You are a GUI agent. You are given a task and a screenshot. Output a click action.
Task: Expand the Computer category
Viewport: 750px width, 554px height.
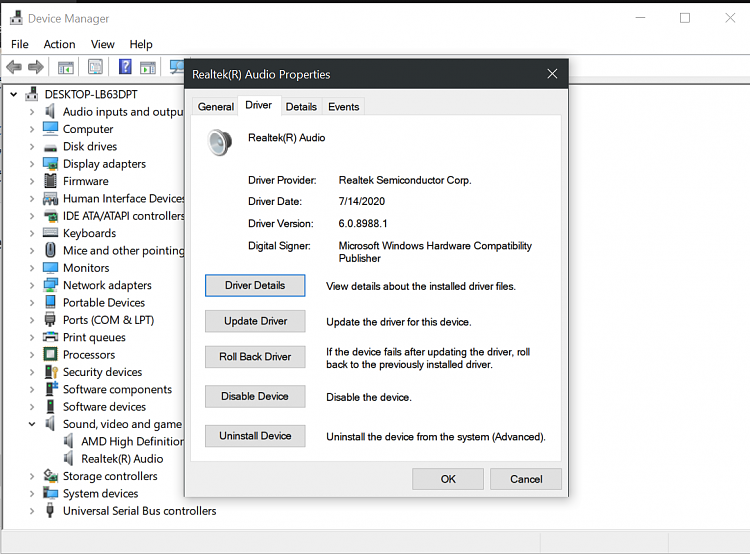32,129
